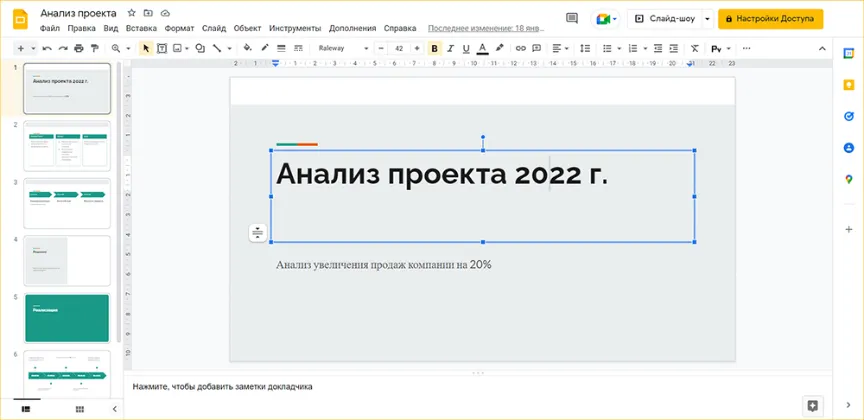Screen dimensions: 864x420
Task: Open the input tools language dropdown
Action: click(x=721, y=49)
